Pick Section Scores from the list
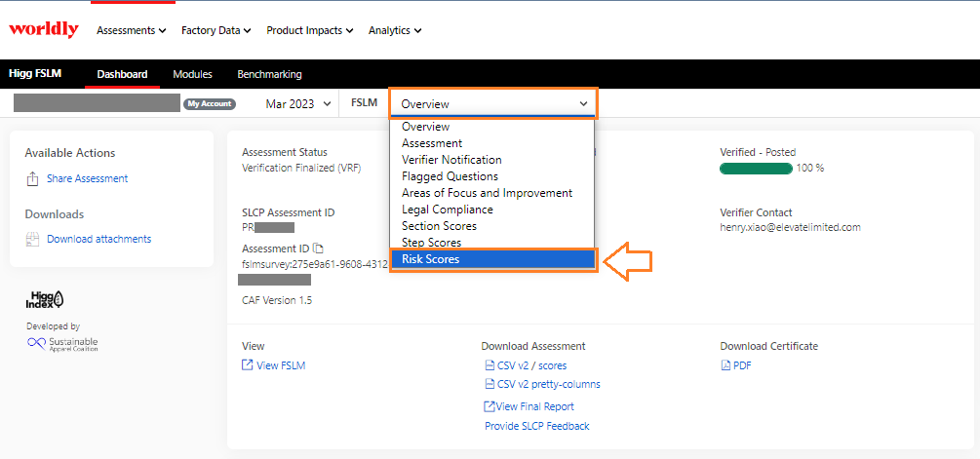 492,226
